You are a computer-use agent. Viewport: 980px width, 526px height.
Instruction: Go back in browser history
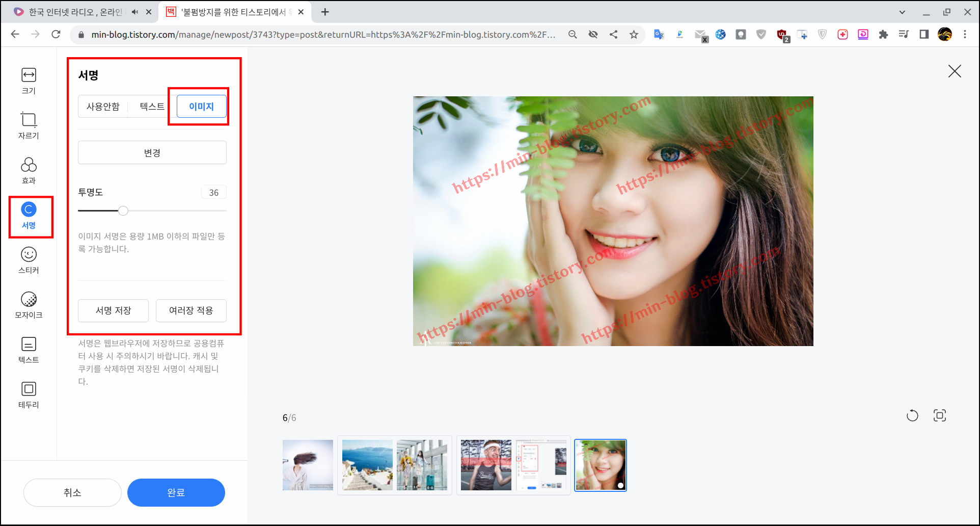point(15,34)
